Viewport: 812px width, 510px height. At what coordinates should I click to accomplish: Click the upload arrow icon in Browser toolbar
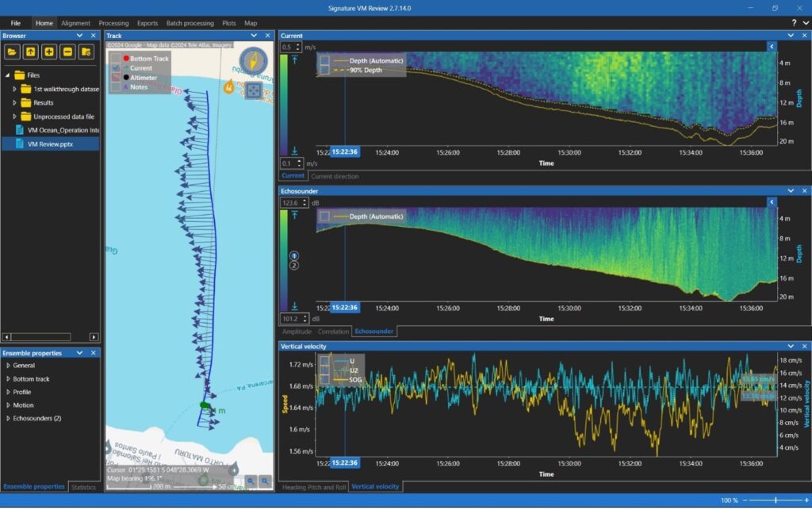(29, 52)
